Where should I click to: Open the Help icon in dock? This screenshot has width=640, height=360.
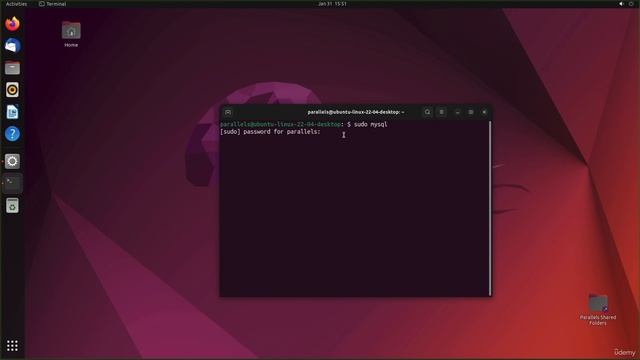click(x=12, y=134)
